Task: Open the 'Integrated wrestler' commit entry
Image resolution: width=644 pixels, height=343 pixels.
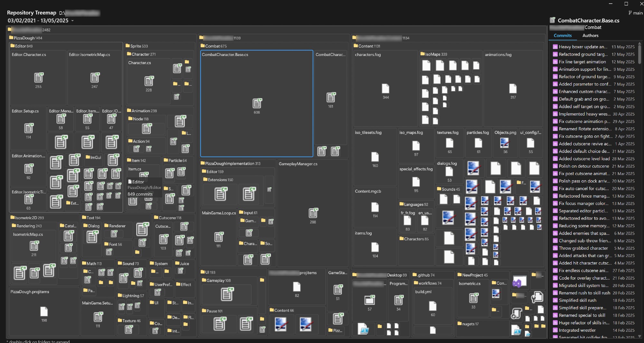Action: [577, 330]
